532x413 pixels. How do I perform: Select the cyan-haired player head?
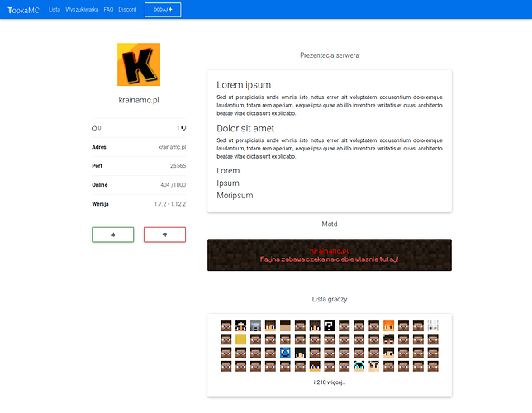(359, 366)
